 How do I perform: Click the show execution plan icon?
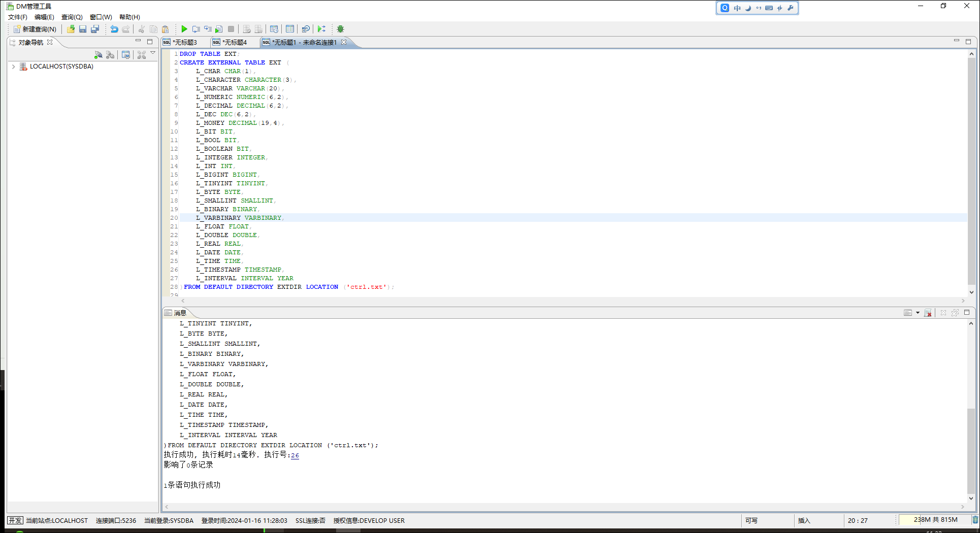point(208,29)
